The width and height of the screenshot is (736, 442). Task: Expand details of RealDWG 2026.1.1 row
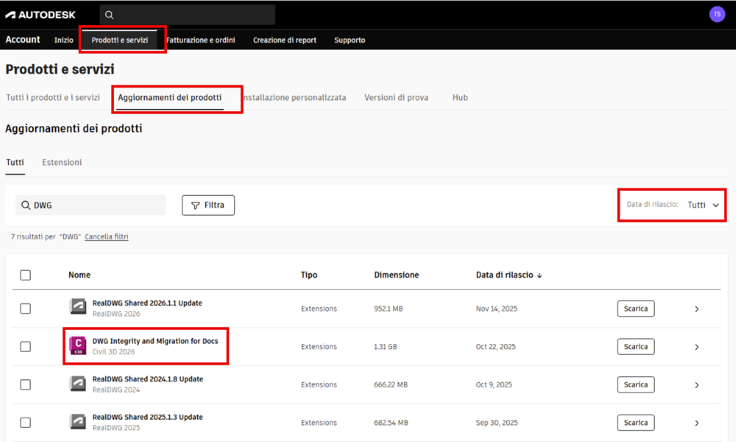(x=697, y=309)
